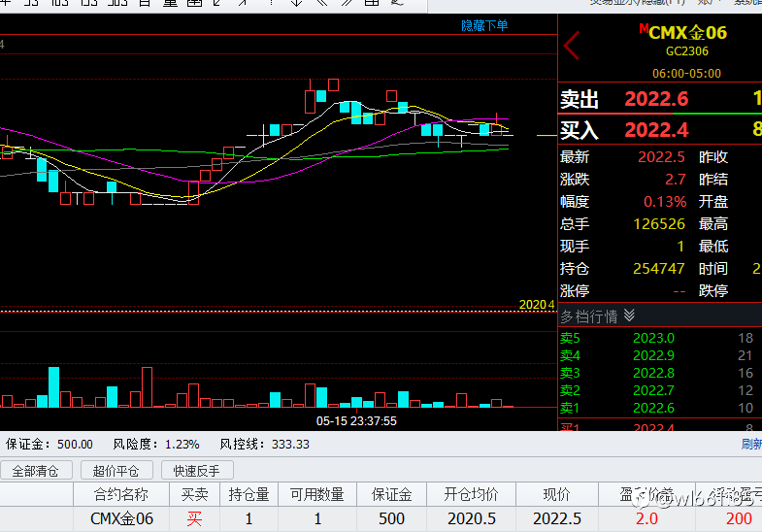
Task: Click the 现价 column header
Action: (557, 494)
